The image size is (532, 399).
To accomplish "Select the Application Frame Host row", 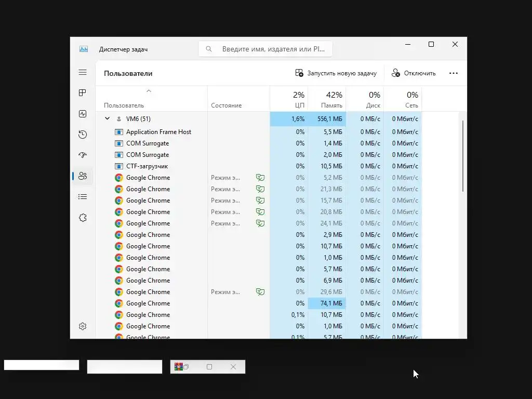I will (259, 132).
